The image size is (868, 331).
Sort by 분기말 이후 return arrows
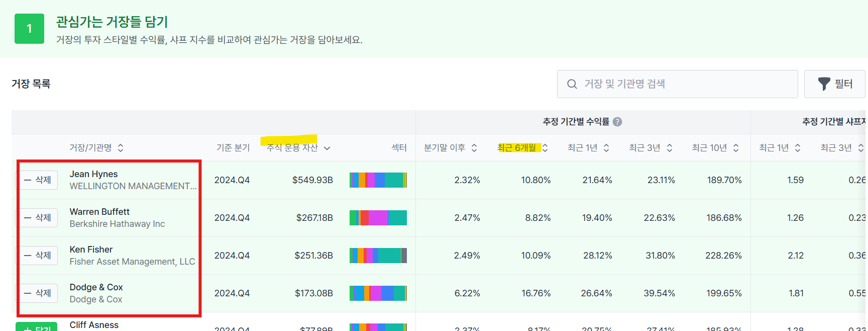click(x=474, y=148)
